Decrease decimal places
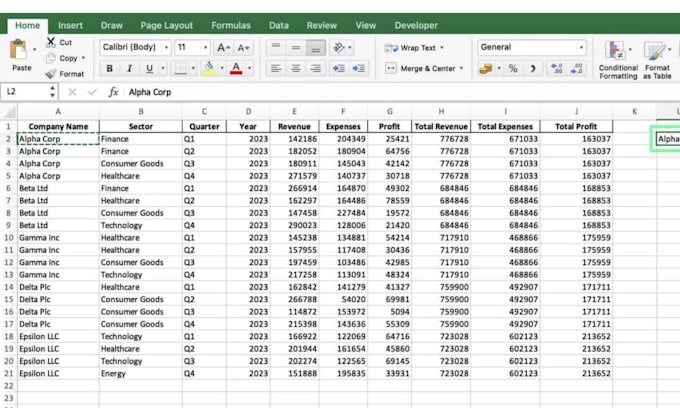Image resolution: width=680 pixels, height=408 pixels. click(x=576, y=68)
